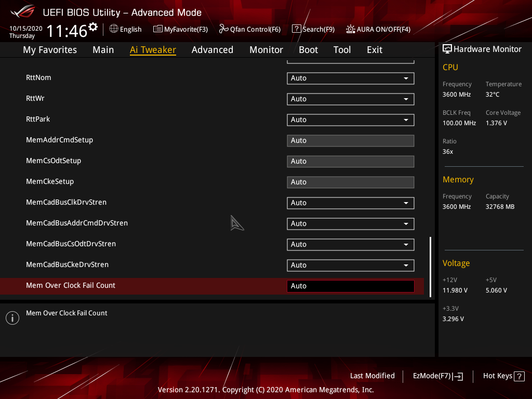Click Mem Over Clock Fail Count field

(351, 286)
